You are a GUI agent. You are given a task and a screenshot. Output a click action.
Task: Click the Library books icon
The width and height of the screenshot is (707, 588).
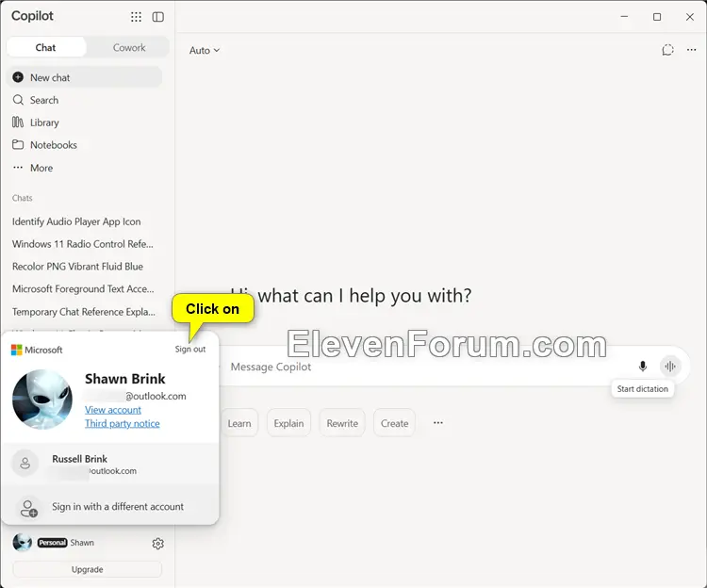pyautogui.click(x=18, y=122)
